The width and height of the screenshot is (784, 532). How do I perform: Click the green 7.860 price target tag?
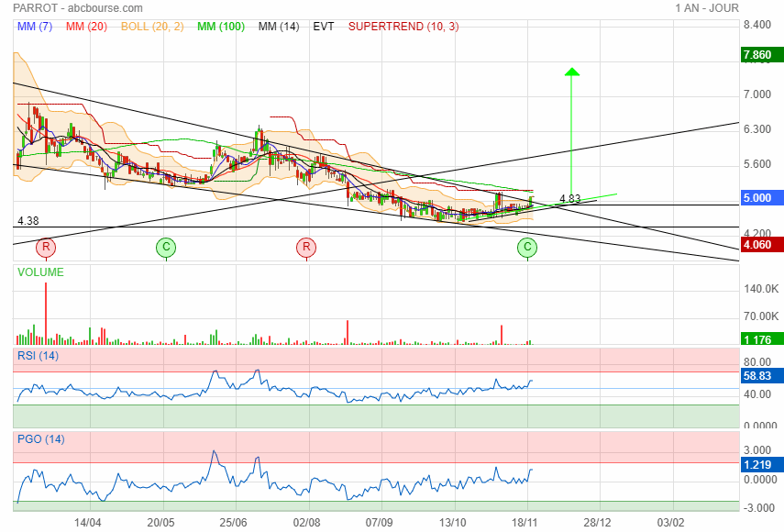[x=762, y=54]
